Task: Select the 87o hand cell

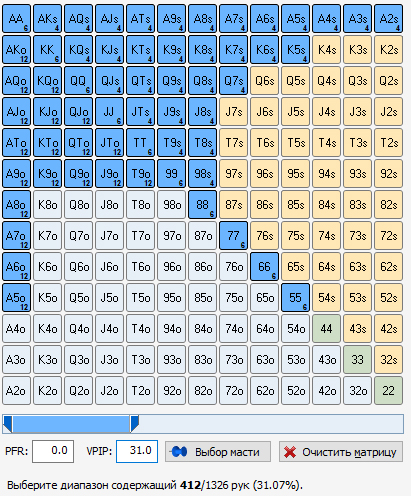Action: pyautogui.click(x=202, y=236)
